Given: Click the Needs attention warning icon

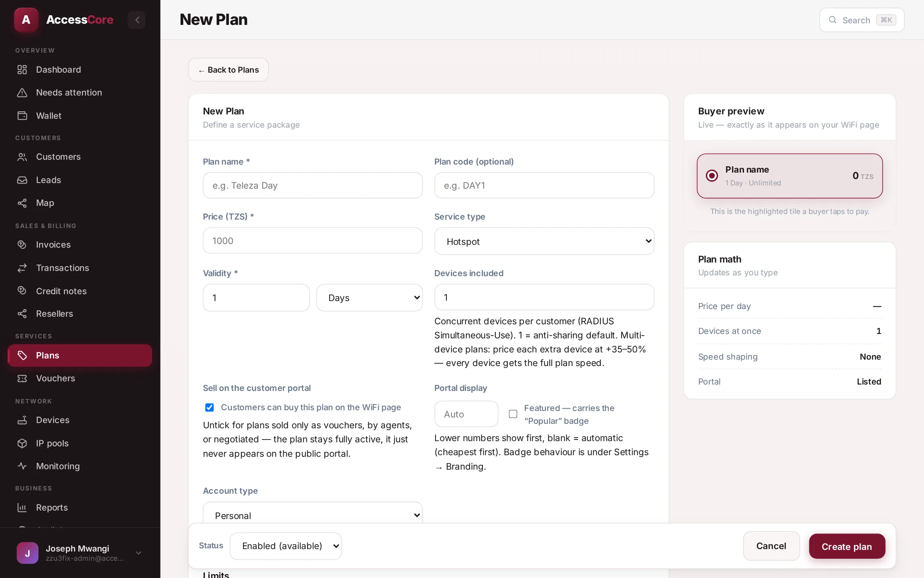Looking at the screenshot, I should (x=22, y=93).
